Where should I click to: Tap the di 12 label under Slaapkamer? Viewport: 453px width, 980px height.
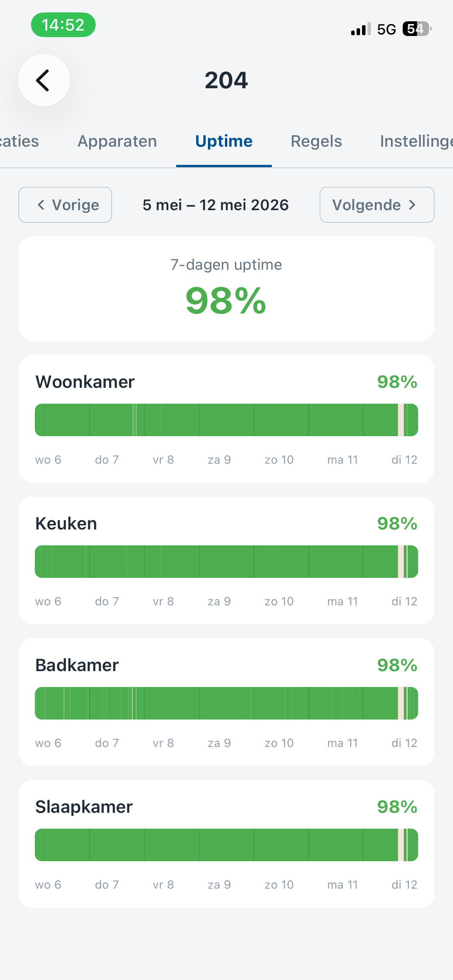tap(404, 884)
